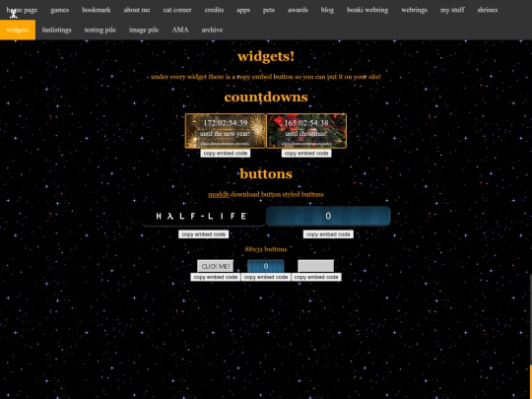Open the AMA page
532x399 pixels.
coord(180,30)
